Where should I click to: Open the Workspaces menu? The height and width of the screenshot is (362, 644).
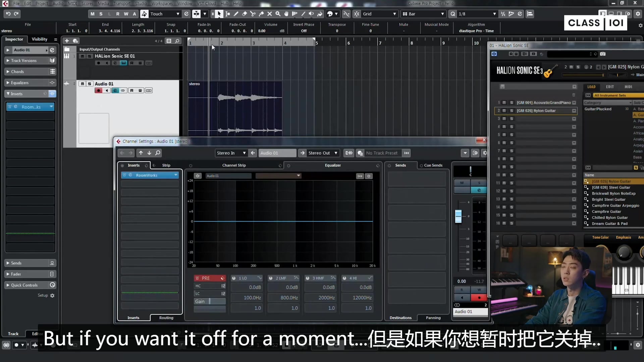coord(162,3)
